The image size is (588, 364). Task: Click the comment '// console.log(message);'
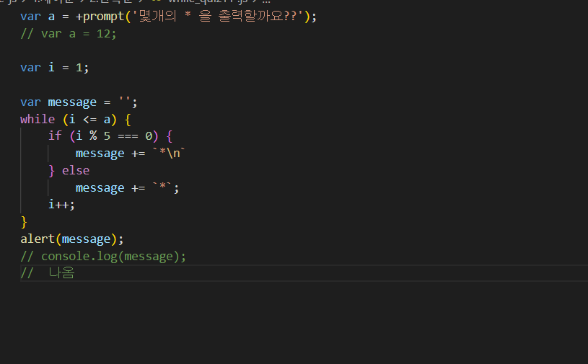(103, 257)
